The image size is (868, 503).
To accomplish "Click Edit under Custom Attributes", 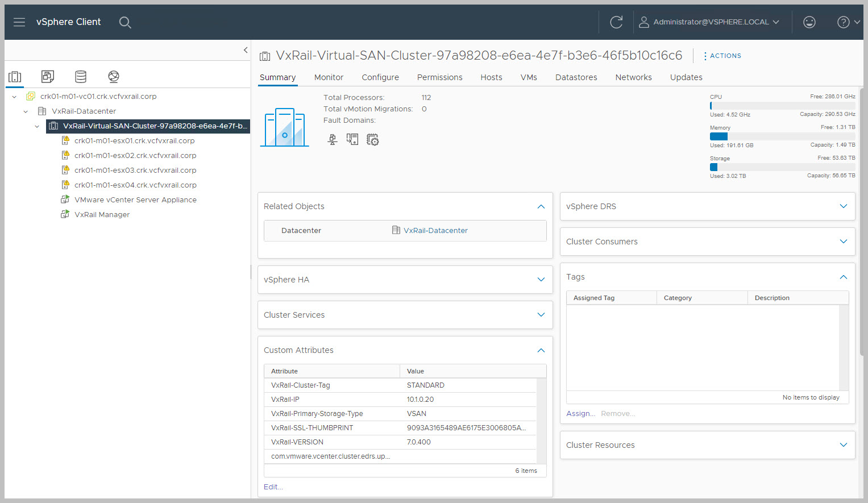I will (x=273, y=487).
